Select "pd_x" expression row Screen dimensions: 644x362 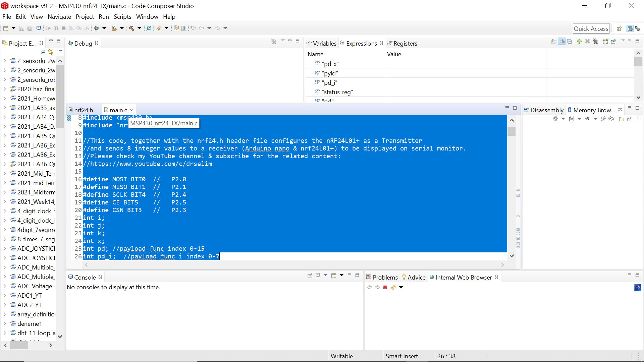tap(470, 64)
